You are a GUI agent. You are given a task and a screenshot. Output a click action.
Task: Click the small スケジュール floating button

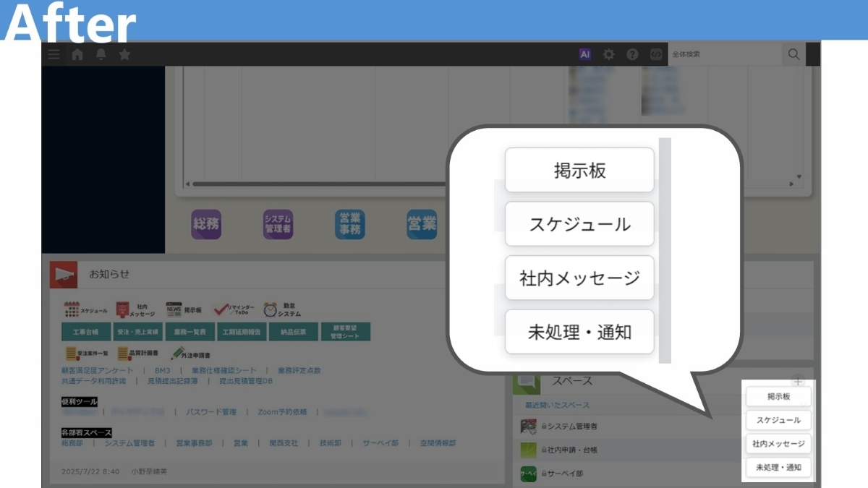[778, 420]
